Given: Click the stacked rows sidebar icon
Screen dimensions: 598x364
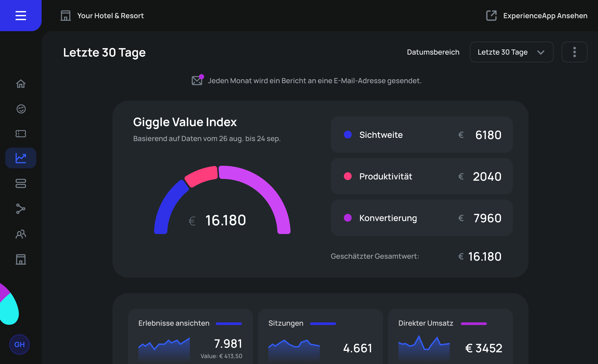Looking at the screenshot, I should pyautogui.click(x=21, y=183).
